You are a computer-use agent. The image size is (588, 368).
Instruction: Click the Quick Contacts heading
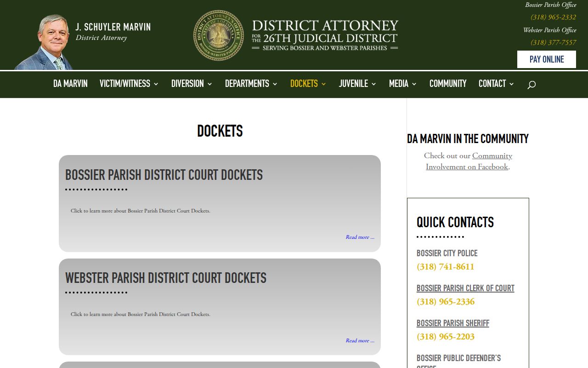(455, 223)
